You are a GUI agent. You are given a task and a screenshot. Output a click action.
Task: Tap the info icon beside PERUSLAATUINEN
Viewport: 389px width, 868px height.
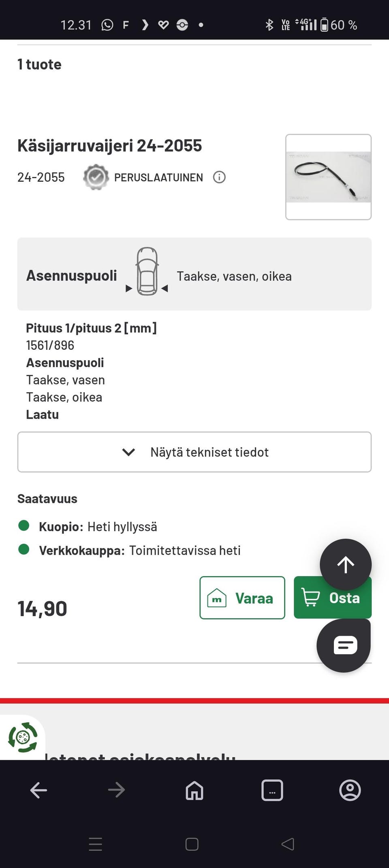coord(219,177)
